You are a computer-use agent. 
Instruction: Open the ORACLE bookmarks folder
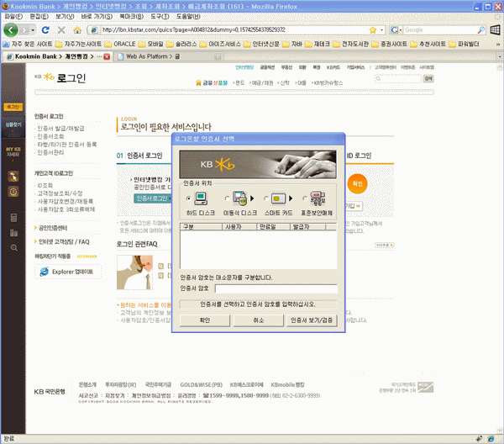120,44
